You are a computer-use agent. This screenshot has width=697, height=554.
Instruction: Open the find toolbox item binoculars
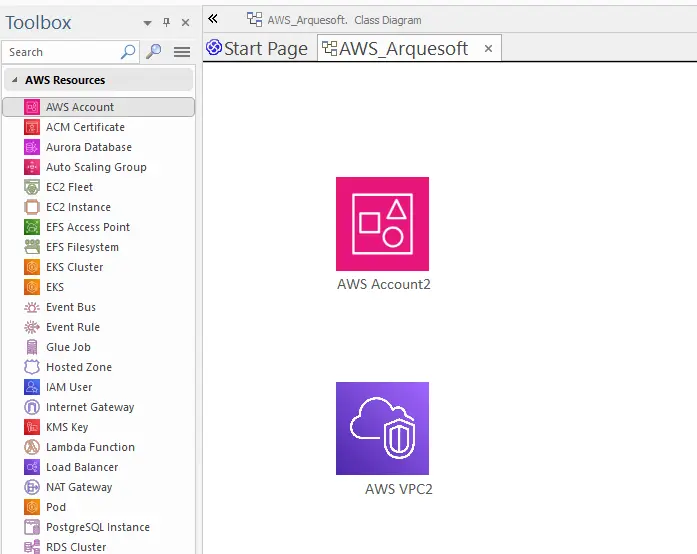154,52
